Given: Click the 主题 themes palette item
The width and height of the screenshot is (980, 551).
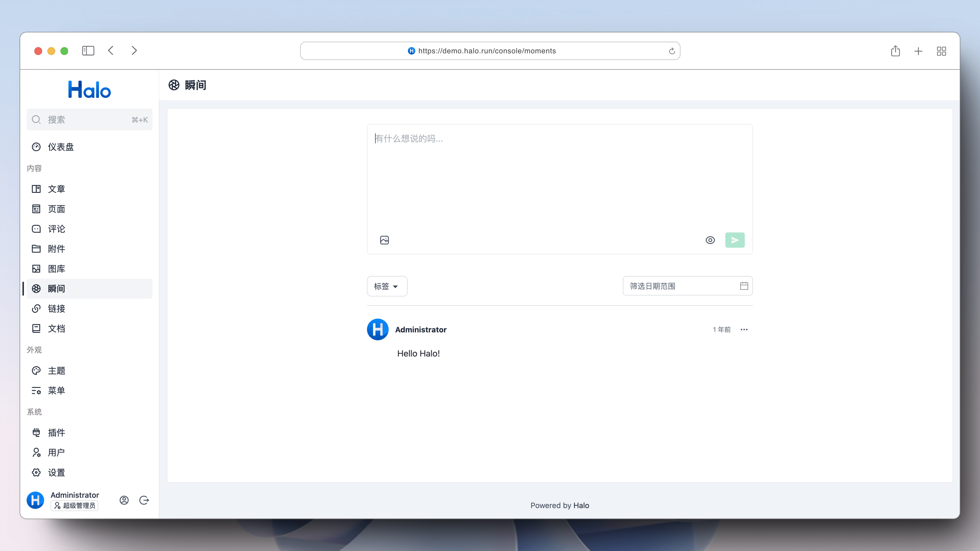Looking at the screenshot, I should (56, 370).
